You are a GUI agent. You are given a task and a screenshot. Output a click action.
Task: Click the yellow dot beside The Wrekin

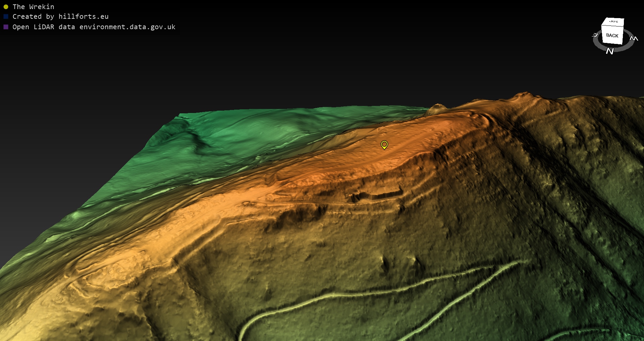pyautogui.click(x=6, y=7)
